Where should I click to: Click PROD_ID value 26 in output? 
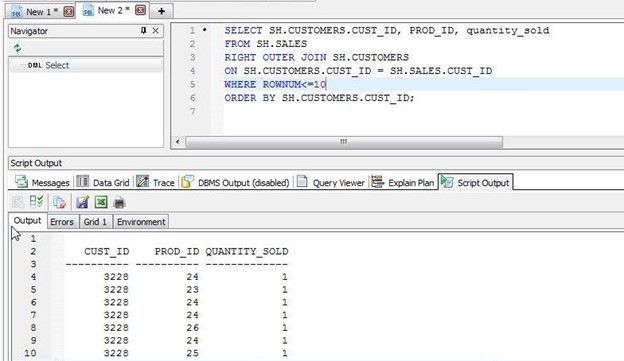[193, 328]
